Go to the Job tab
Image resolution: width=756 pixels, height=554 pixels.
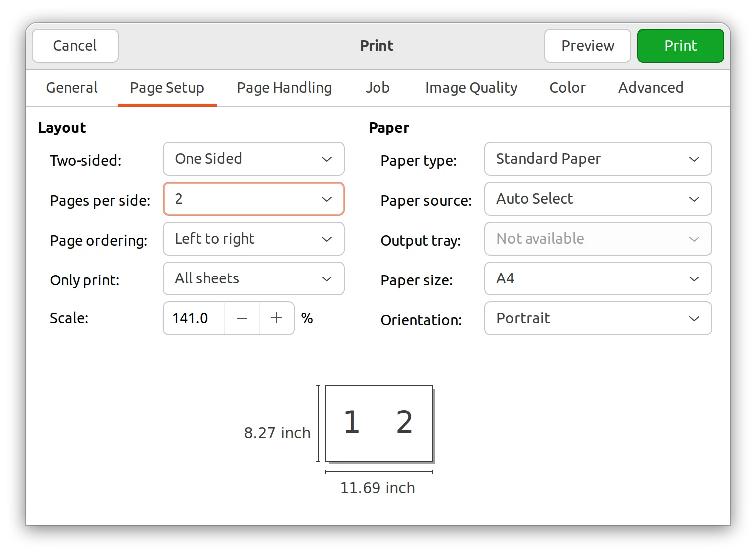coord(378,88)
